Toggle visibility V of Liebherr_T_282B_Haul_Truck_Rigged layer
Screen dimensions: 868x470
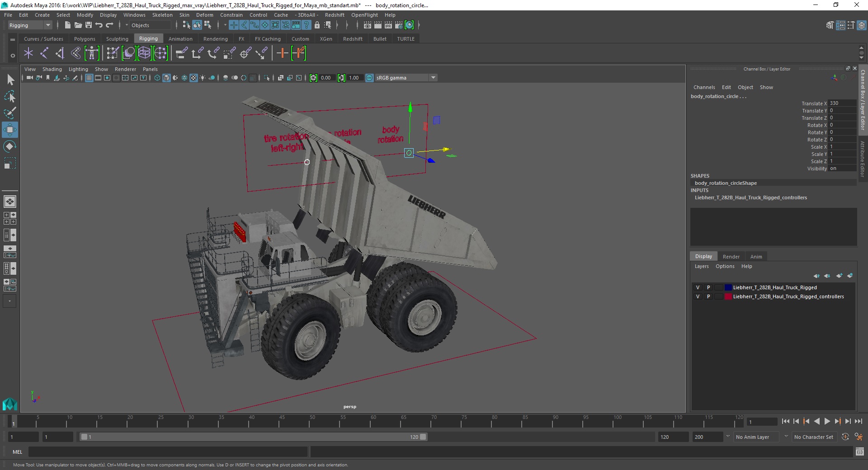698,287
